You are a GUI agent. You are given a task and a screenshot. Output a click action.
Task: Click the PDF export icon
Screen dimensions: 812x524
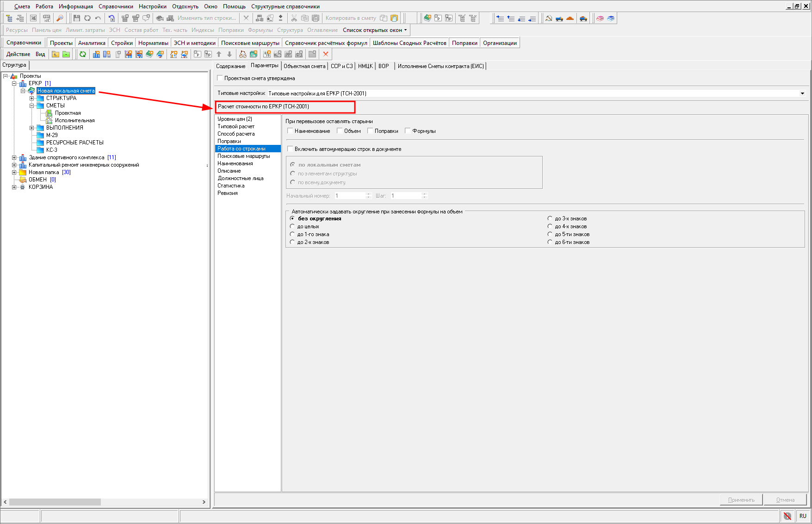point(47,18)
